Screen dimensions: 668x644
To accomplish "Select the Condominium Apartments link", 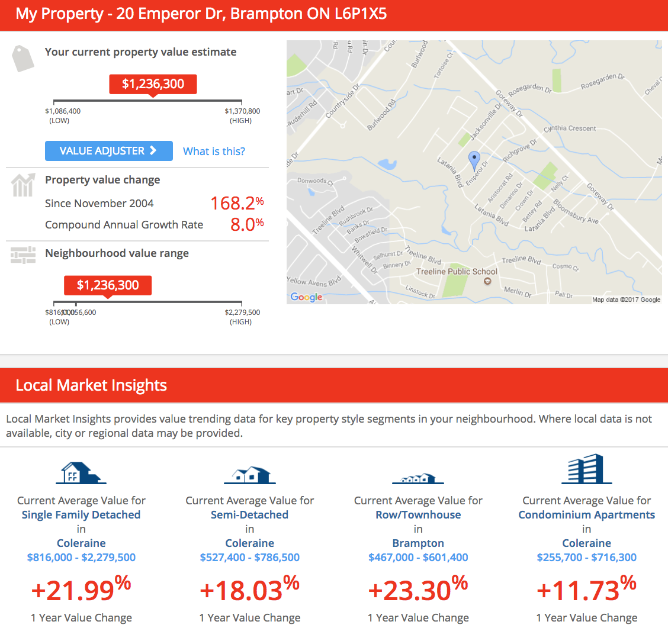I will [587, 514].
